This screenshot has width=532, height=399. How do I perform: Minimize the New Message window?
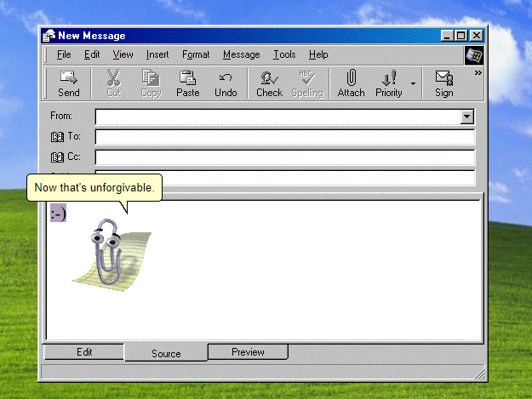click(x=447, y=35)
